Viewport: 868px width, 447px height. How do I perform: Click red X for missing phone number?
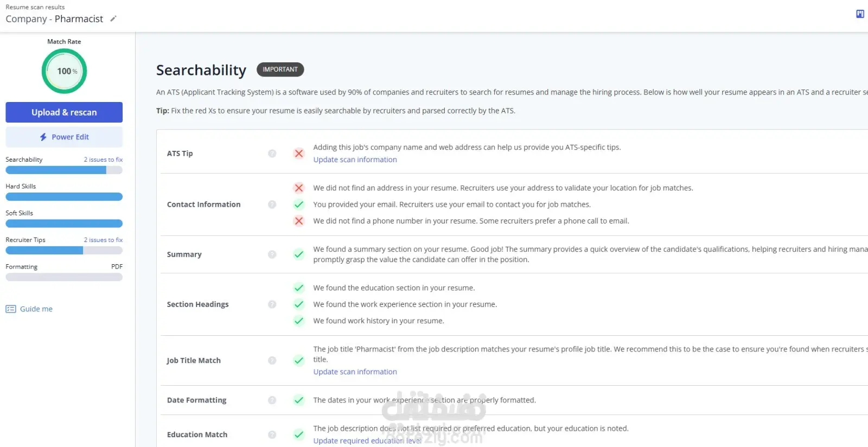pos(299,221)
